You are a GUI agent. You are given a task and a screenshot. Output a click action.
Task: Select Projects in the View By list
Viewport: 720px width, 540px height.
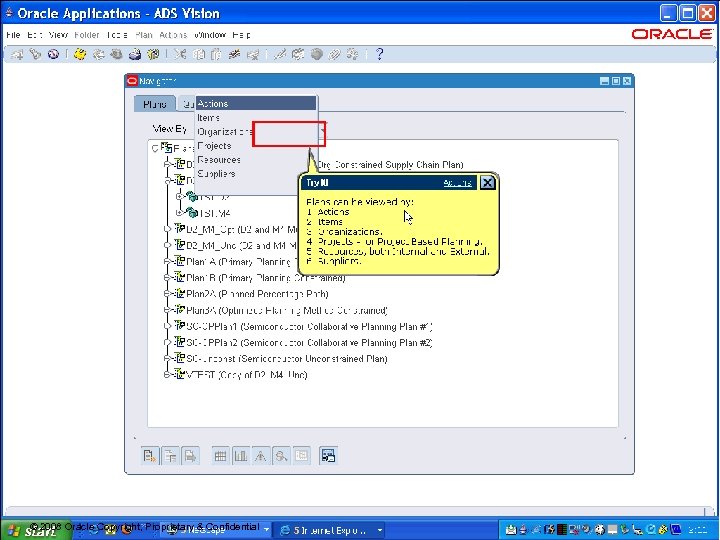(256, 146)
